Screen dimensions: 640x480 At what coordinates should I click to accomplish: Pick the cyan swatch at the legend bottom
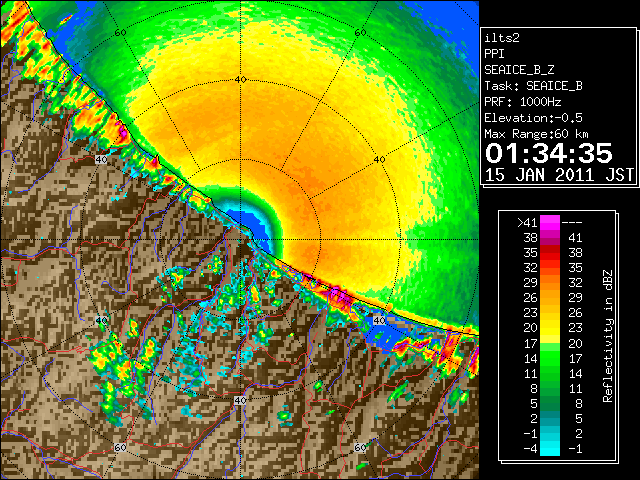click(550, 449)
